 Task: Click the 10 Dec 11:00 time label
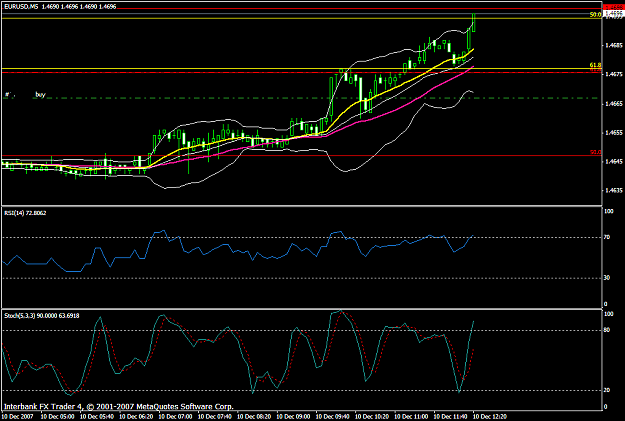pyautogui.click(x=411, y=417)
